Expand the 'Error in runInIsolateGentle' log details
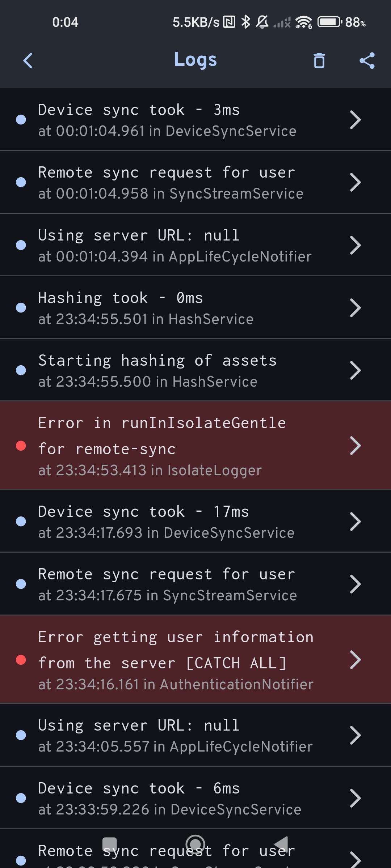This screenshot has width=391, height=868. pos(356,446)
